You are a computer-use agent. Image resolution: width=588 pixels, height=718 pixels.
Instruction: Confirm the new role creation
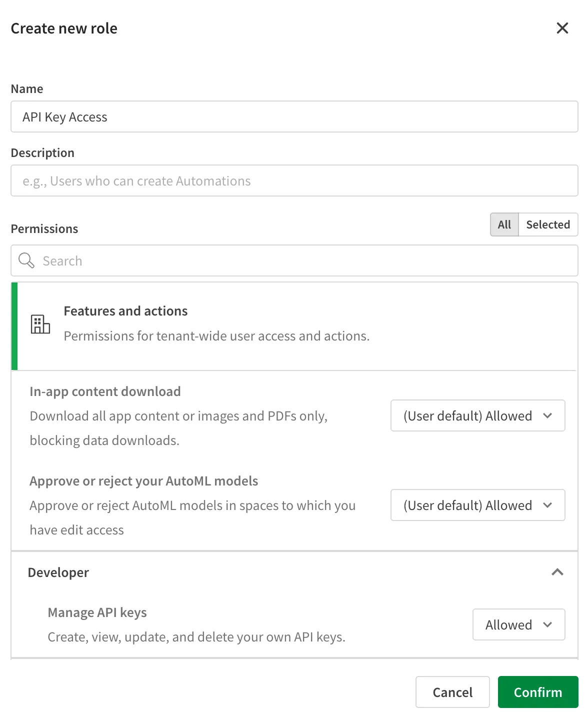[x=538, y=692]
